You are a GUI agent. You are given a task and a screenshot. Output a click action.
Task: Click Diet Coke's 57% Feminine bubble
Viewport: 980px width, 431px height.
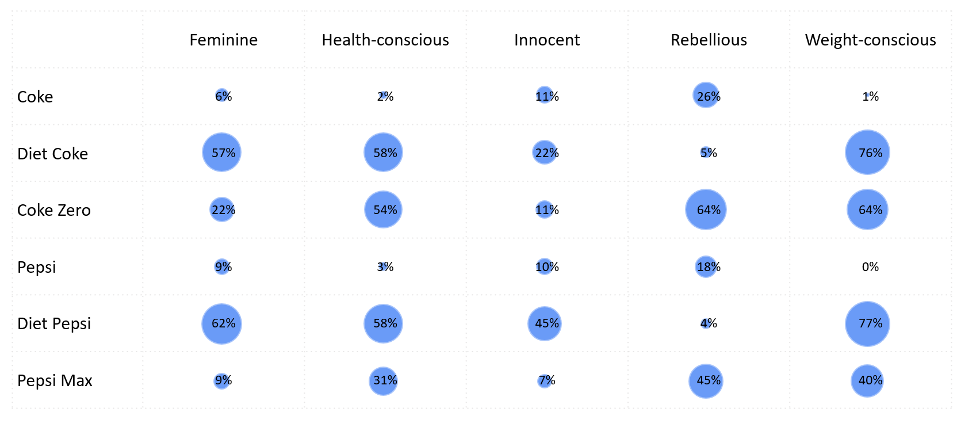221,152
